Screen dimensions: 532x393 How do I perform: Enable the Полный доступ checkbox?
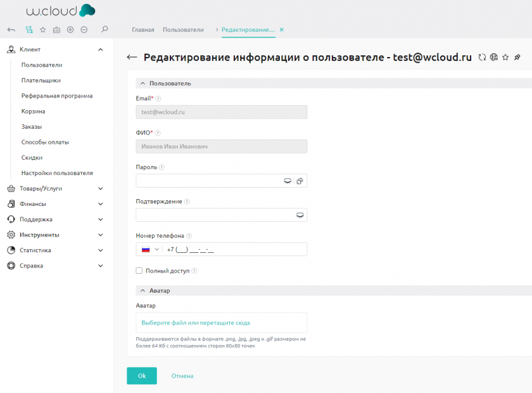pyautogui.click(x=139, y=271)
